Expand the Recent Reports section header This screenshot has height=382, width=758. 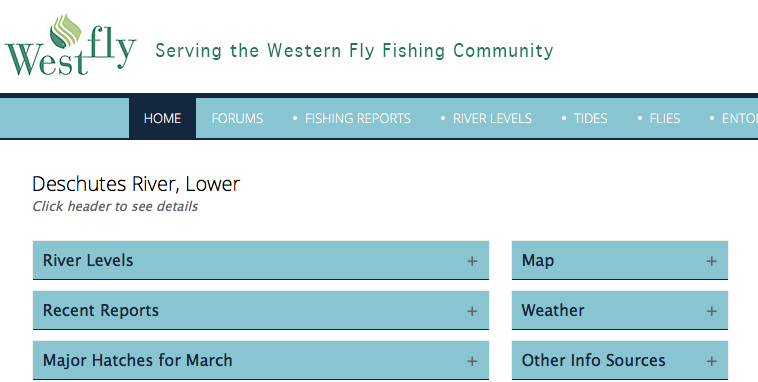[261, 310]
